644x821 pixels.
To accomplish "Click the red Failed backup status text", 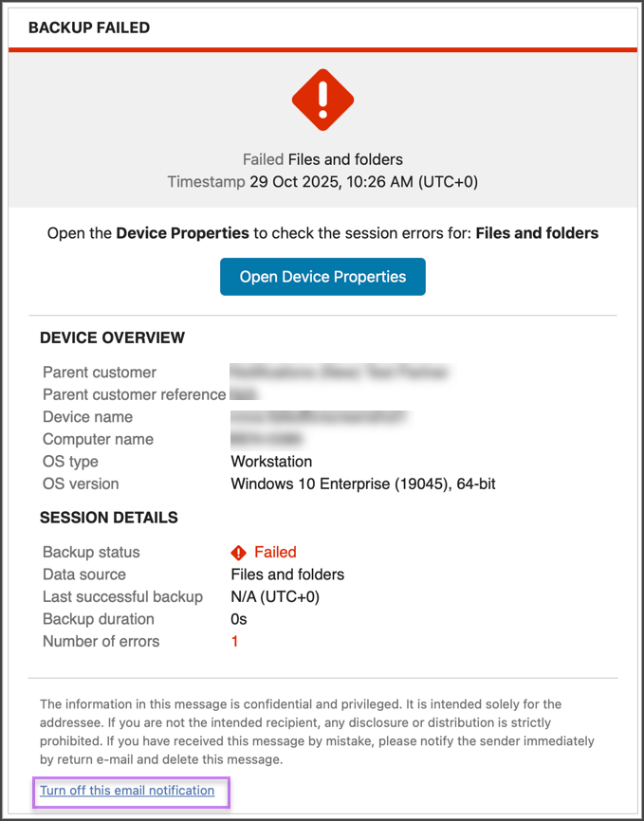I will click(x=275, y=553).
